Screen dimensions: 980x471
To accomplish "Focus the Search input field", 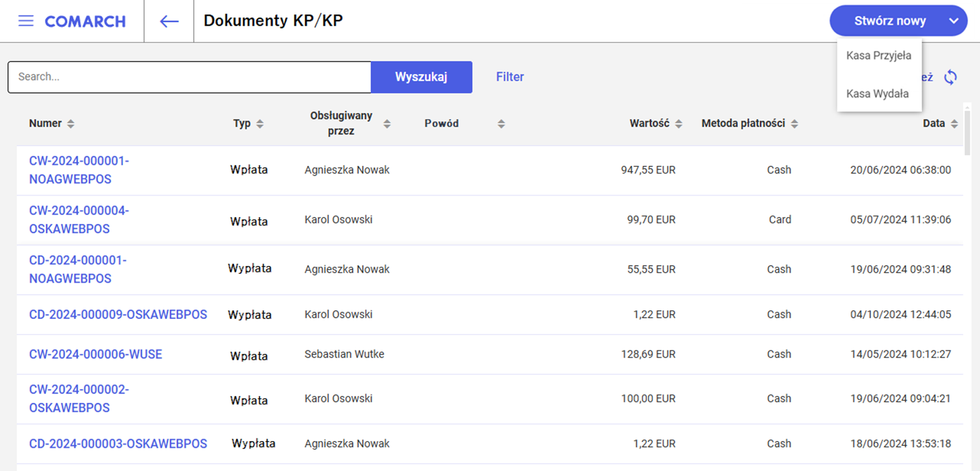I will click(189, 77).
